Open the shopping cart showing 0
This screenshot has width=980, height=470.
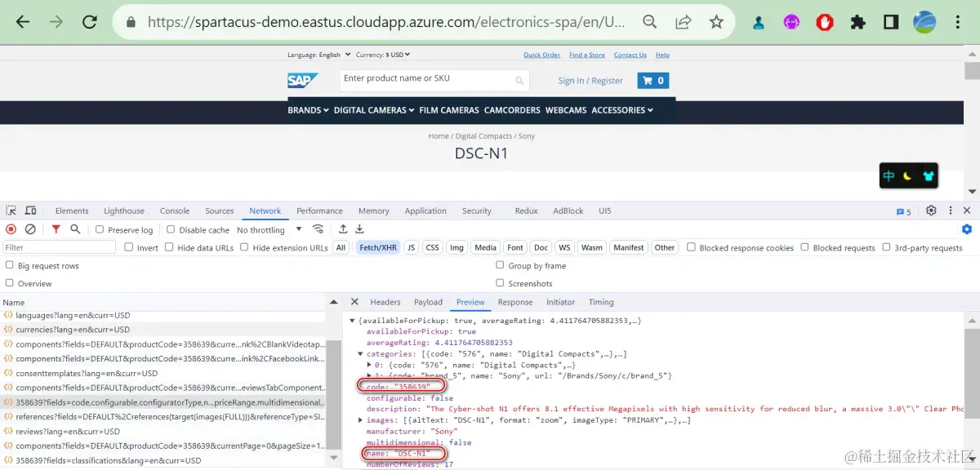click(653, 80)
